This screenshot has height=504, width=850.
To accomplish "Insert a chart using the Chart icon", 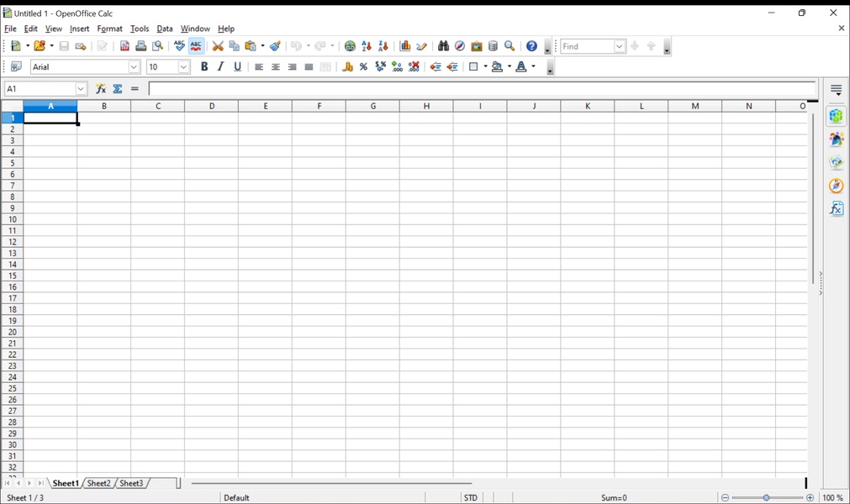I will point(405,46).
